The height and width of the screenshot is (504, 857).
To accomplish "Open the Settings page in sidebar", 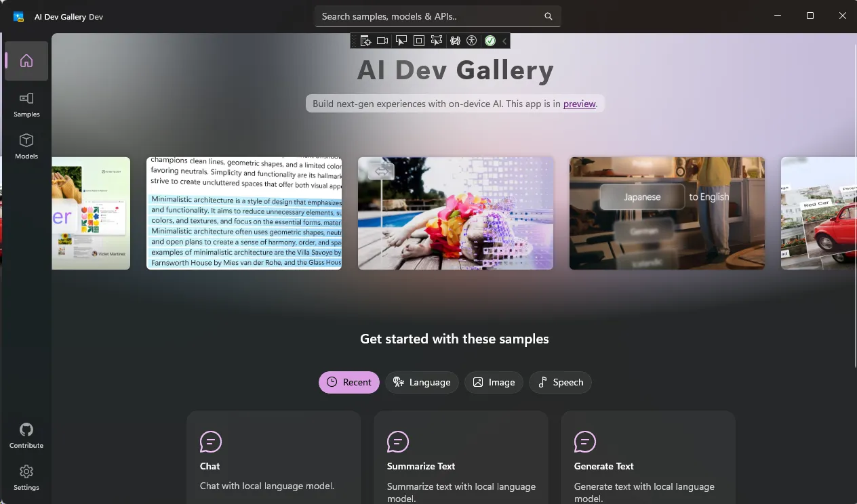I will (26, 477).
